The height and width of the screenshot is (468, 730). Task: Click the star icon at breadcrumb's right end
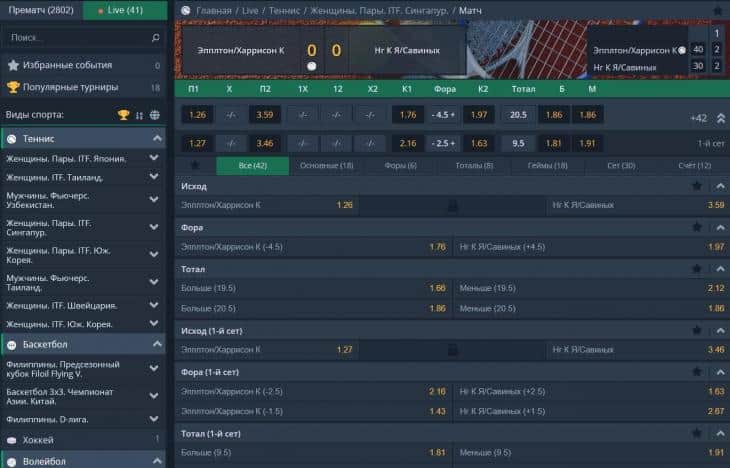click(x=717, y=10)
